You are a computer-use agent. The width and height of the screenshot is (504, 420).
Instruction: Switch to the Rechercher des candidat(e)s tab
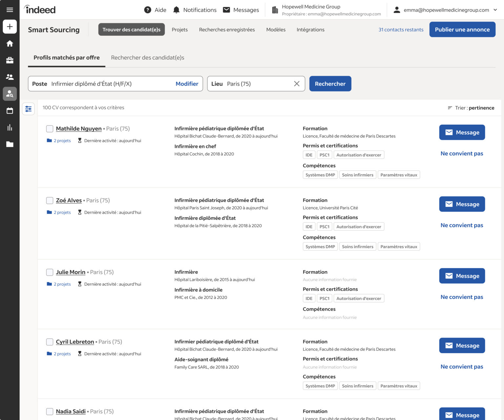[x=148, y=57]
